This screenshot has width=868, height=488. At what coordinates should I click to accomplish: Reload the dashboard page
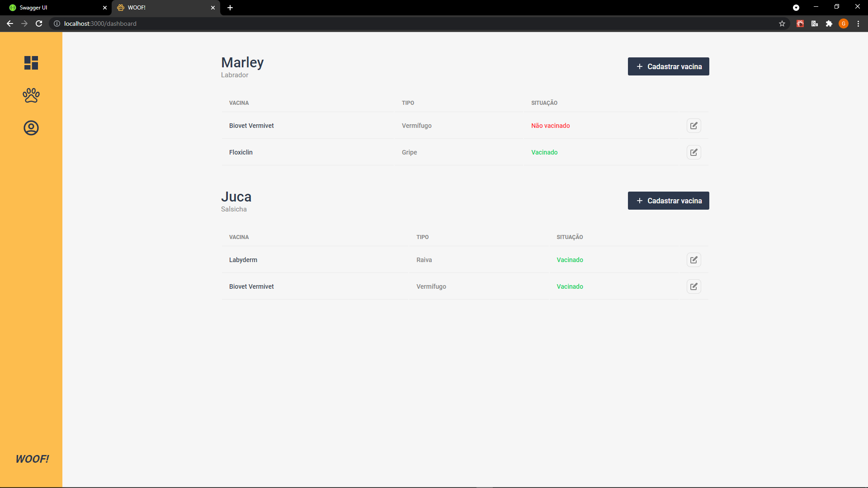click(x=39, y=23)
